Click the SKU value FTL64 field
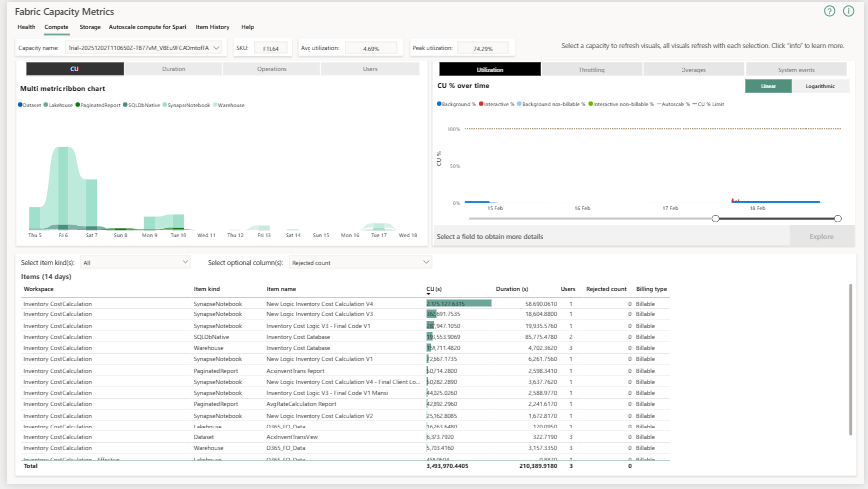 pos(271,49)
